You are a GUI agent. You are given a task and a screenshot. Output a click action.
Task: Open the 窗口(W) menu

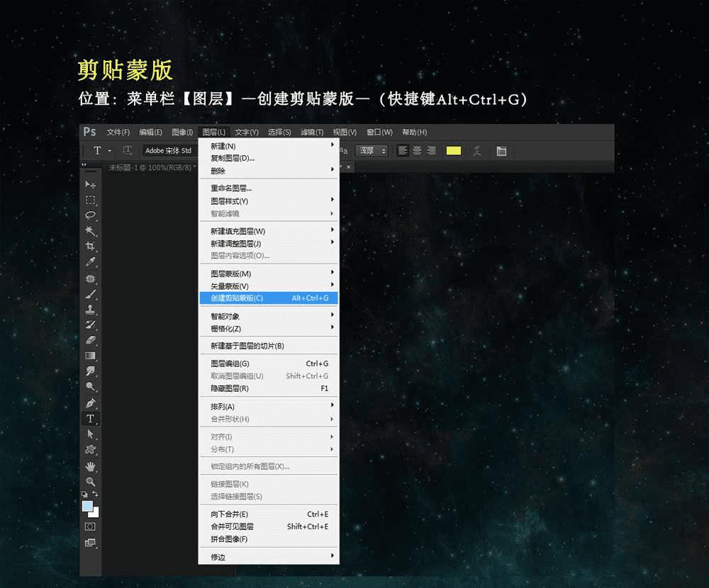pyautogui.click(x=379, y=132)
